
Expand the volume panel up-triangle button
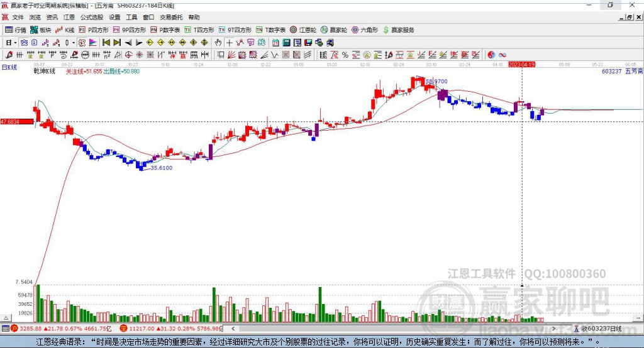[6, 318]
